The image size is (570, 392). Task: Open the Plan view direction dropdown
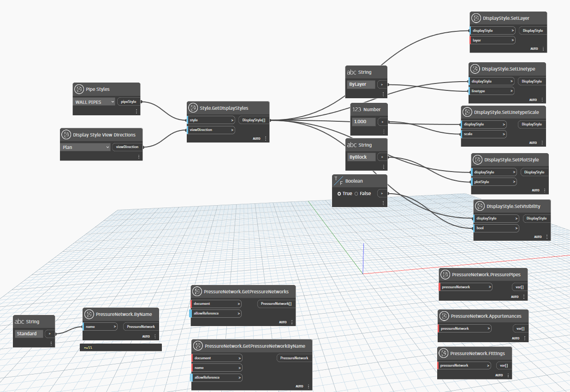coord(85,147)
